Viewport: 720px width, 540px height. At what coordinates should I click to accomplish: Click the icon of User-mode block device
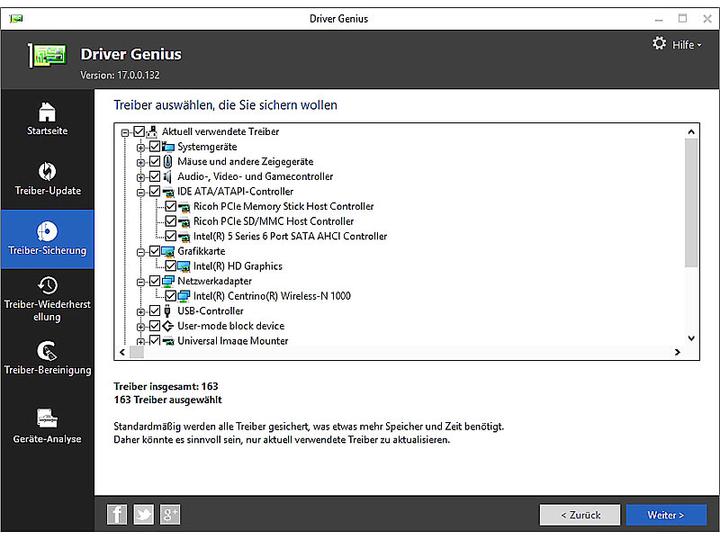169,326
